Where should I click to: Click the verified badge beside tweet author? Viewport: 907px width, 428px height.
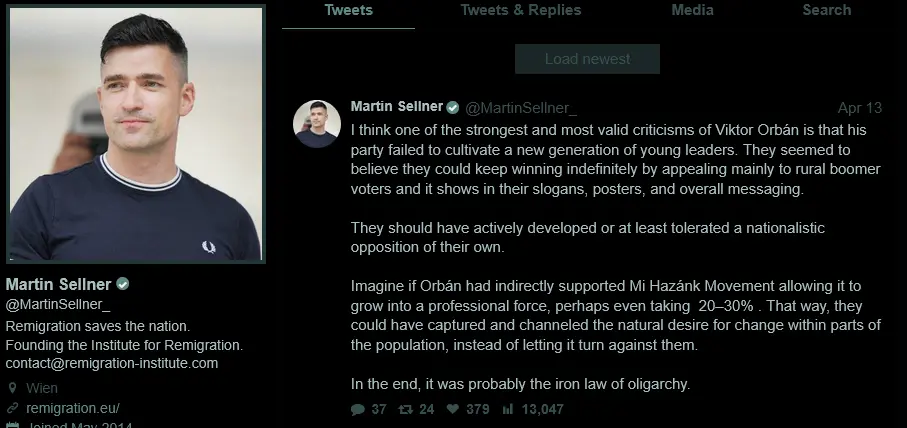click(x=453, y=107)
